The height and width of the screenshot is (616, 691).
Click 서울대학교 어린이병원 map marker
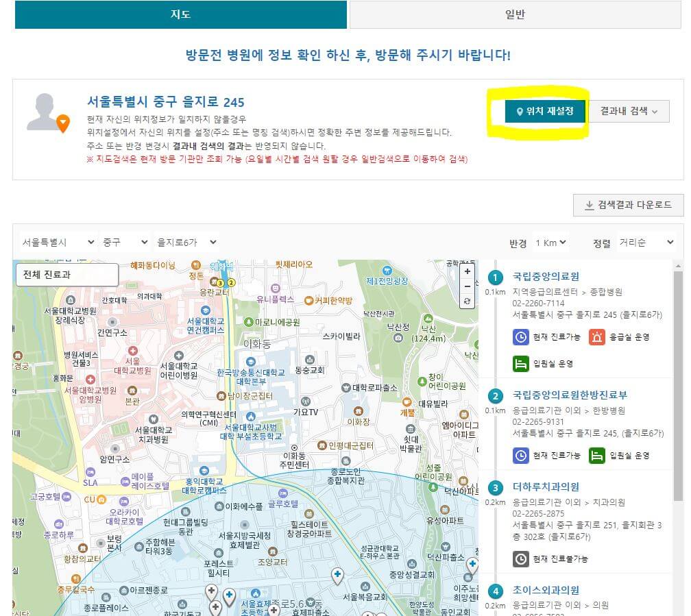pyautogui.click(x=178, y=355)
